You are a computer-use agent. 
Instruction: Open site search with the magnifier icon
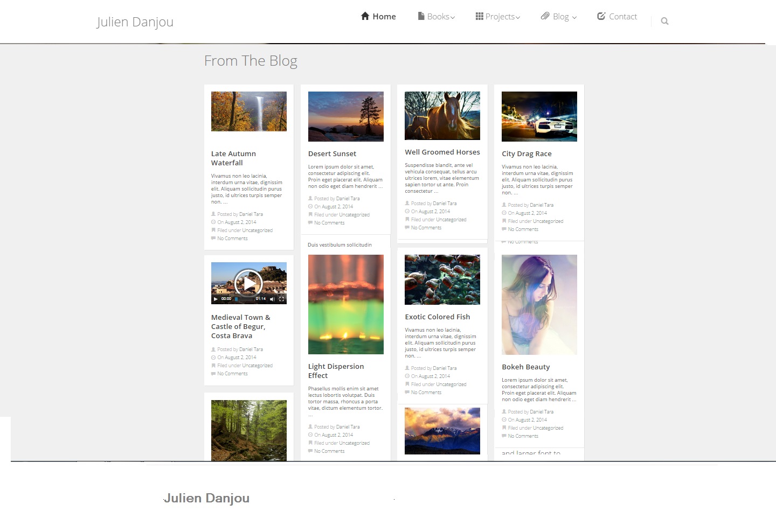664,21
